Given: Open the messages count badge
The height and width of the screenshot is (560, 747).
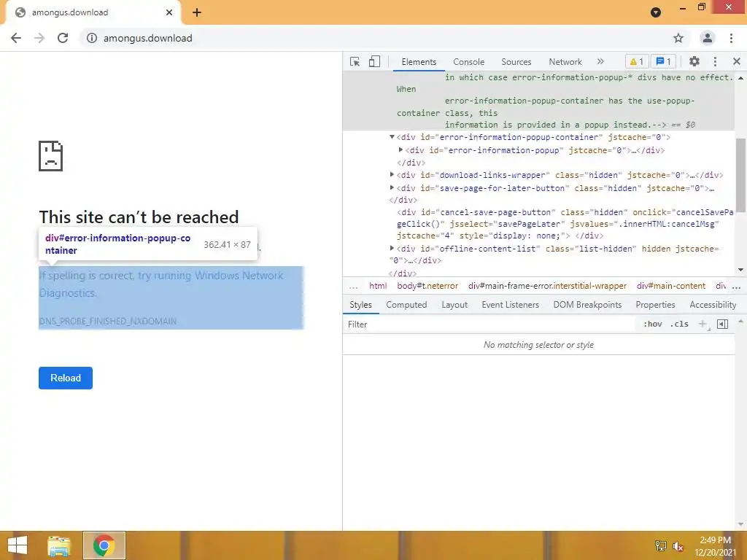Looking at the screenshot, I should coord(664,61).
